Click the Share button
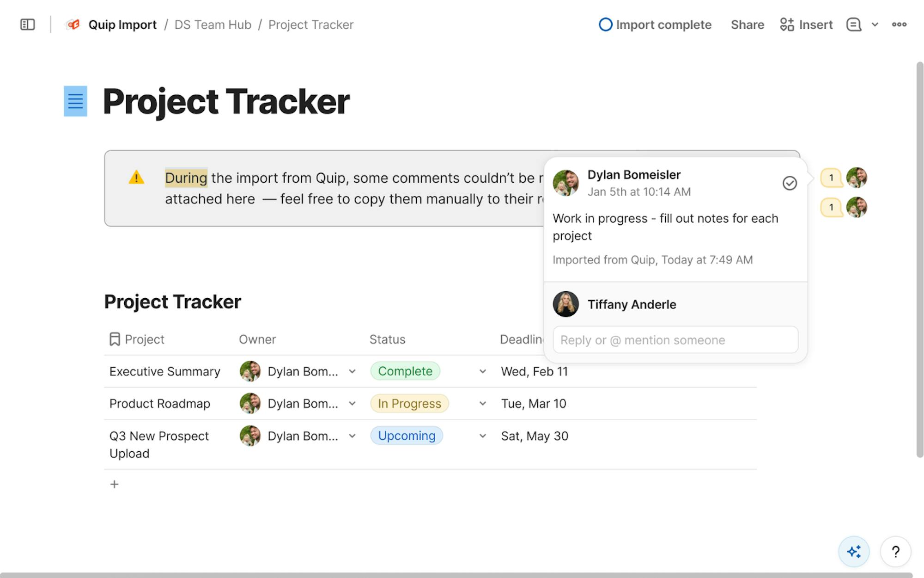 pos(747,25)
